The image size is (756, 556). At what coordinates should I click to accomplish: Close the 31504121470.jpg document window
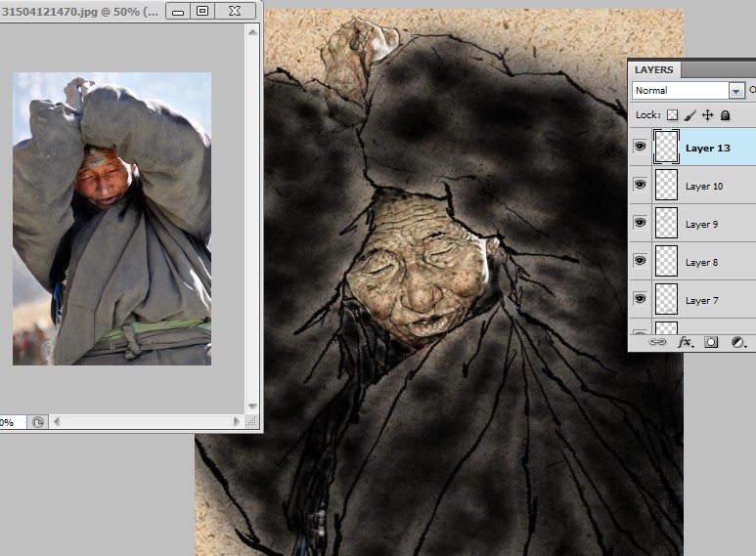pyautogui.click(x=235, y=11)
